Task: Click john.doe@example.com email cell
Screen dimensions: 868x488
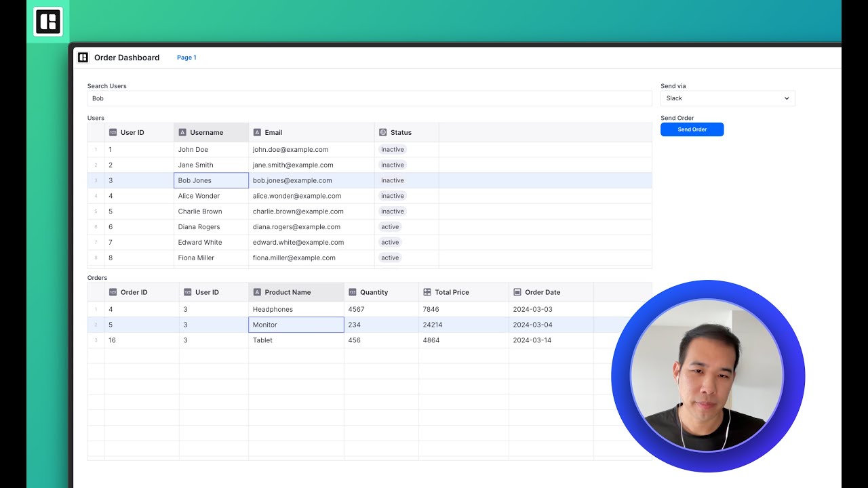Action: (311, 150)
